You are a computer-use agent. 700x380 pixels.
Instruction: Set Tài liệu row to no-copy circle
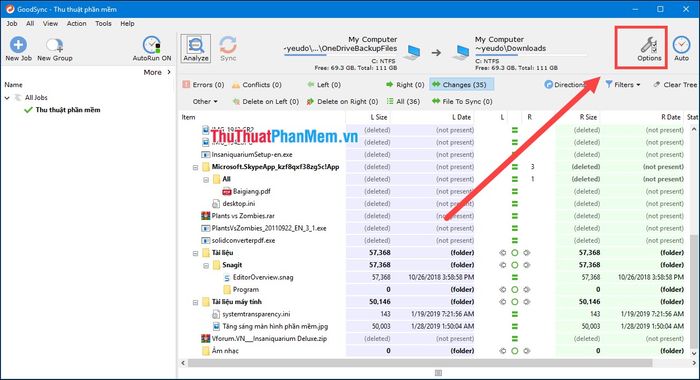[x=515, y=253]
